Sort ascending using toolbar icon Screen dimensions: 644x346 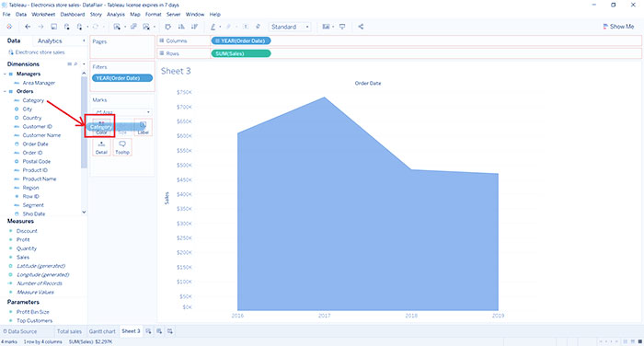181,27
